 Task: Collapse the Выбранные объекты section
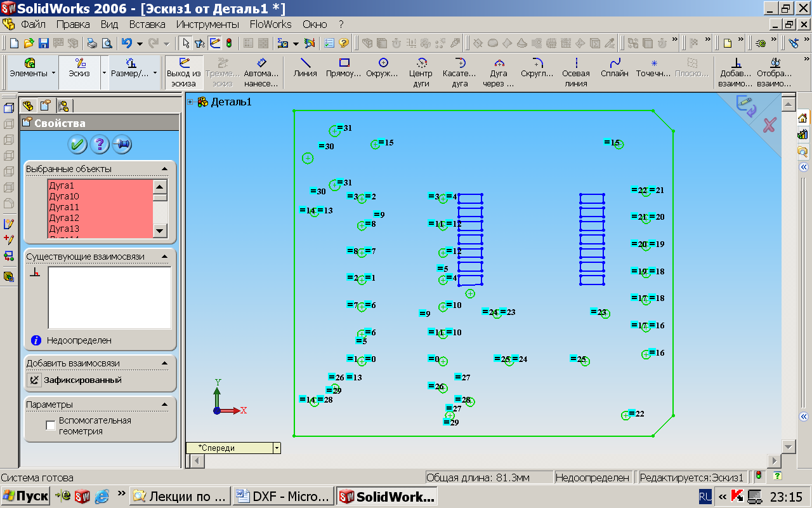click(x=165, y=169)
